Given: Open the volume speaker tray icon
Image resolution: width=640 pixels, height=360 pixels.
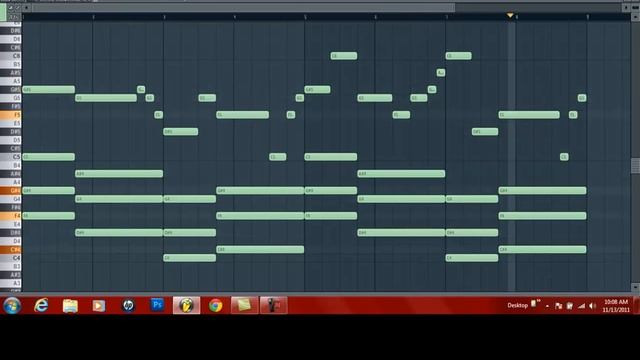Looking at the screenshot, I should pyautogui.click(x=592, y=306).
